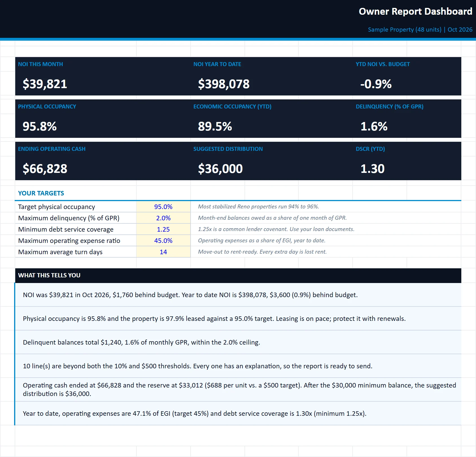Select the Economic Occupancy value 89.5%
Image resolution: width=476 pixels, height=457 pixels.
(215, 126)
